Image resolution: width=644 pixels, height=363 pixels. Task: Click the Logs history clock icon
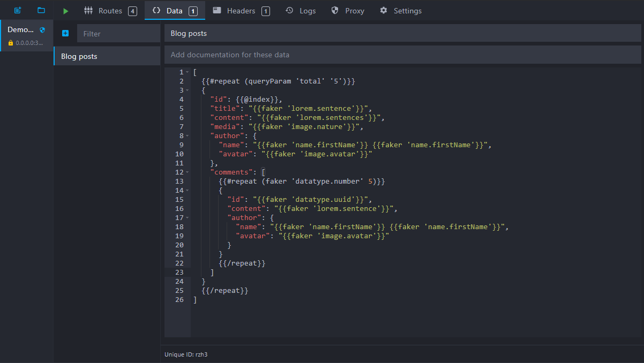[x=289, y=11]
